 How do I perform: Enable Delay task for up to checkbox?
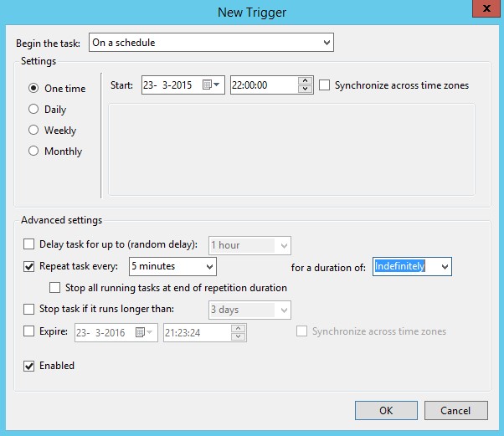(30, 244)
